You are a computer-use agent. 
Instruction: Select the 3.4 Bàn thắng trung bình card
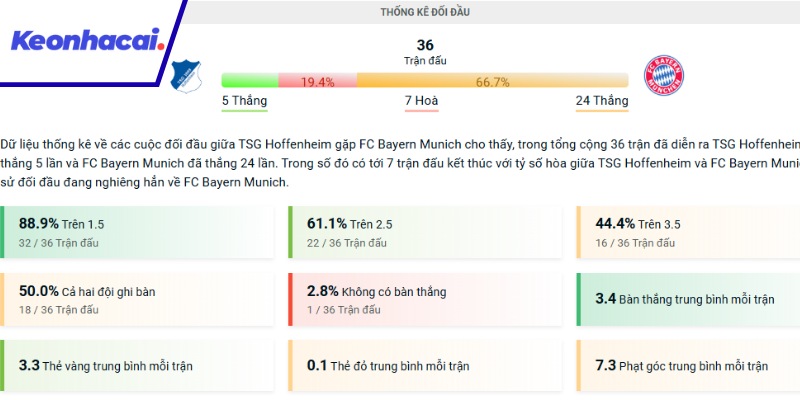click(x=688, y=299)
